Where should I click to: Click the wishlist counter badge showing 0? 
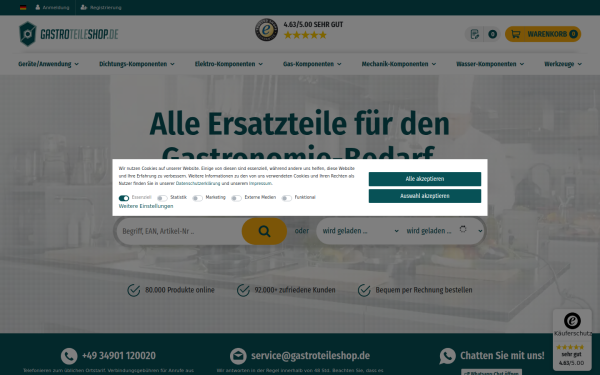coord(492,34)
